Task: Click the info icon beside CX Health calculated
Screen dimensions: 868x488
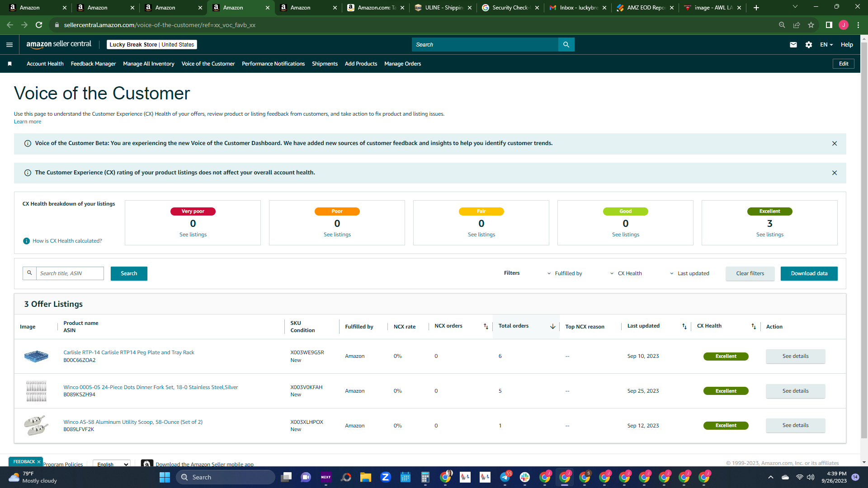Action: [26, 241]
